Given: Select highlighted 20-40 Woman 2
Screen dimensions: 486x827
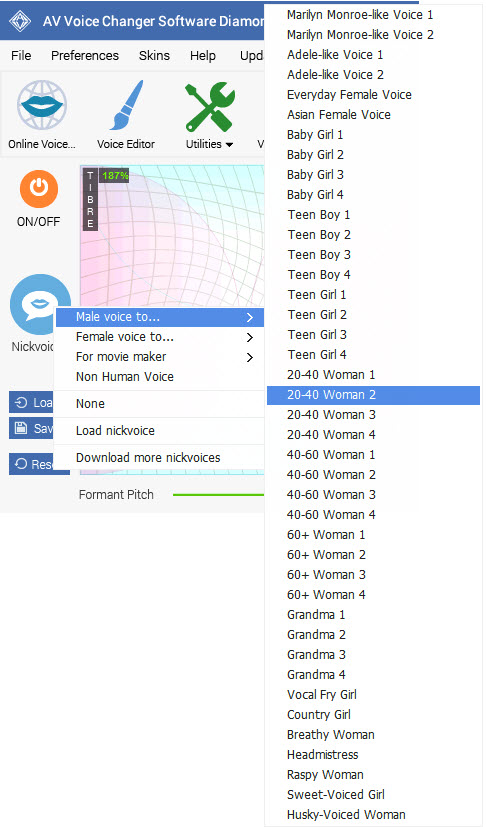Looking at the screenshot, I should click(373, 395).
